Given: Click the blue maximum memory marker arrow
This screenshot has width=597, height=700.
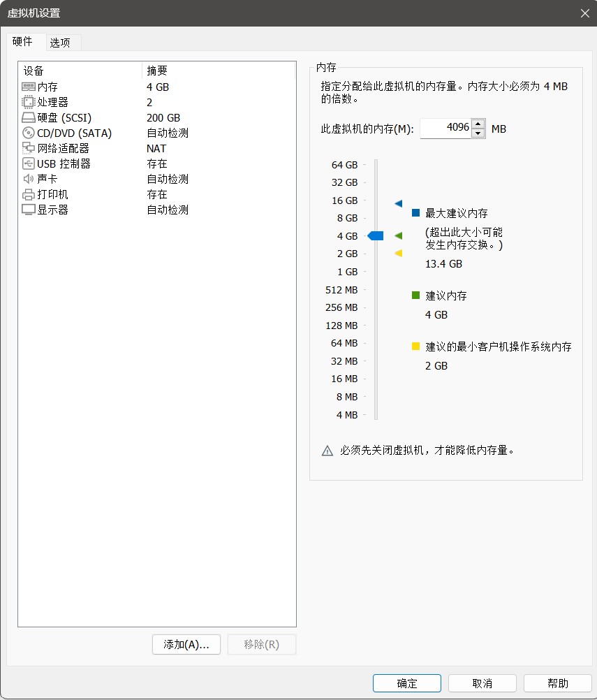Looking at the screenshot, I should (399, 203).
